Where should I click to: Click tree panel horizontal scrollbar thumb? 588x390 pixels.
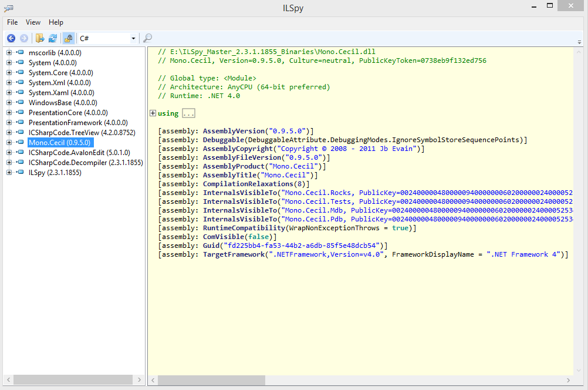[x=73, y=379]
